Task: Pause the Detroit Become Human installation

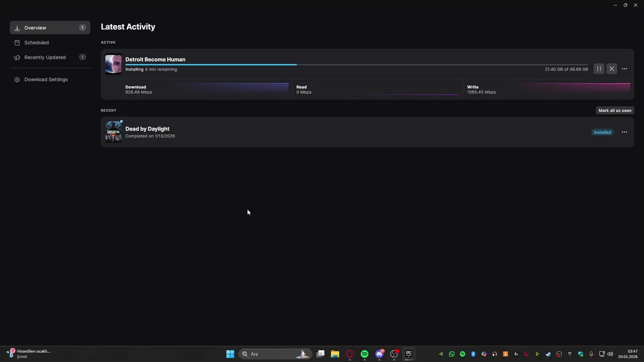Action: point(599,69)
